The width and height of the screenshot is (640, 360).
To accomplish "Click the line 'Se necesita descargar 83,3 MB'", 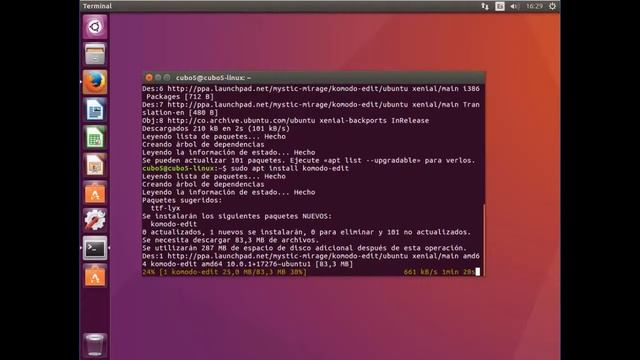I will (x=230, y=240).
